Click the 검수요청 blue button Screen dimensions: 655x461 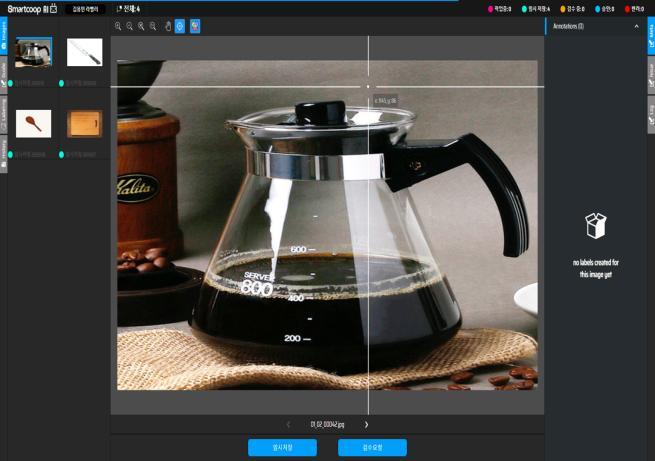coord(372,448)
